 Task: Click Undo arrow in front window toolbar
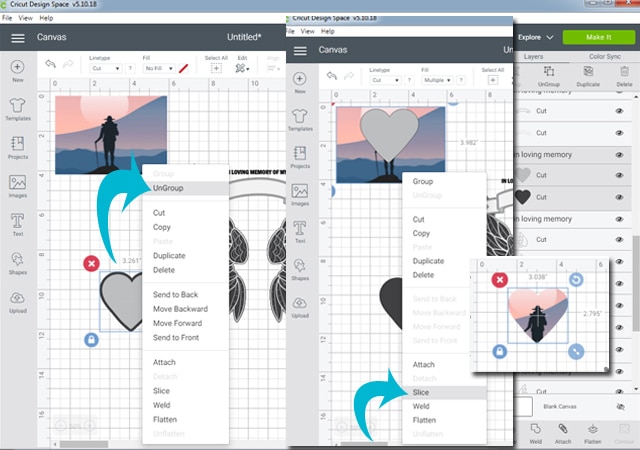332,76
